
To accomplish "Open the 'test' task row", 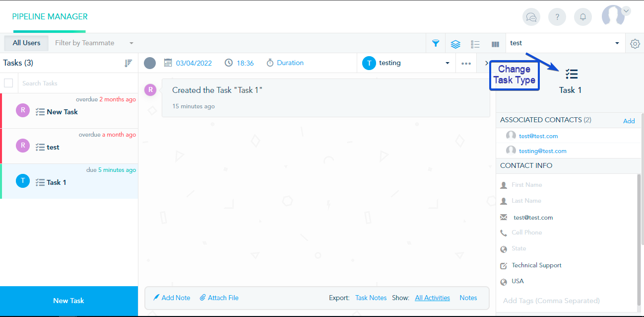I will click(69, 146).
